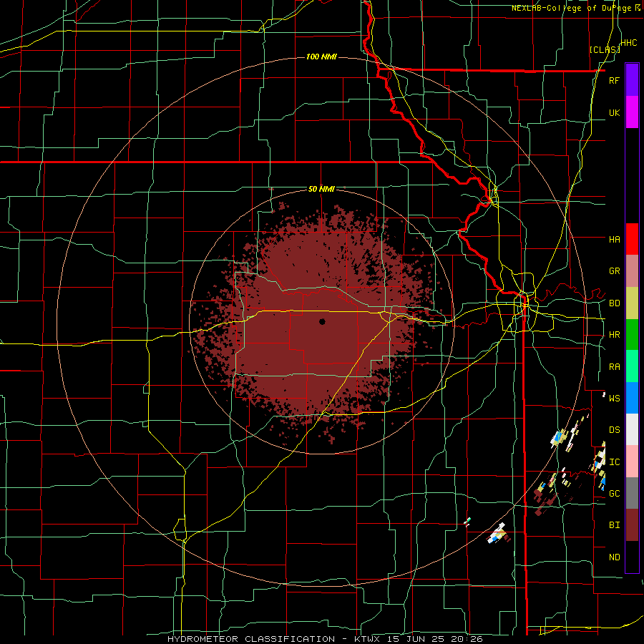Click the HYDROMETEOR CLASSIFICATION title text

(251, 639)
